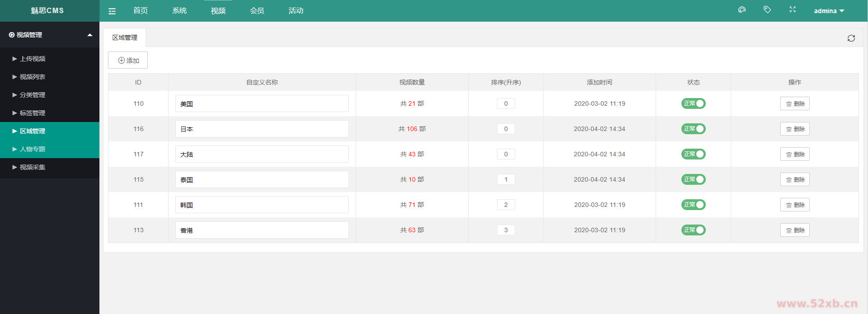Add a new region with 添加
The image size is (868, 314).
[128, 60]
